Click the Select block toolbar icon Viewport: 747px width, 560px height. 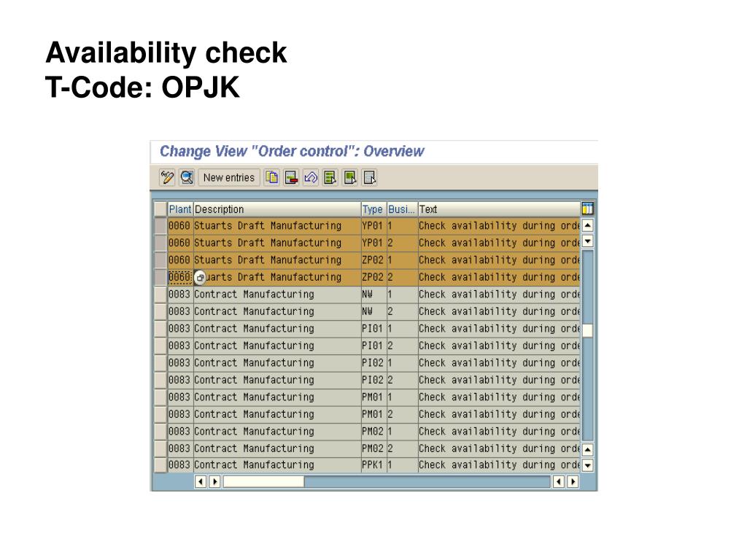click(x=350, y=178)
